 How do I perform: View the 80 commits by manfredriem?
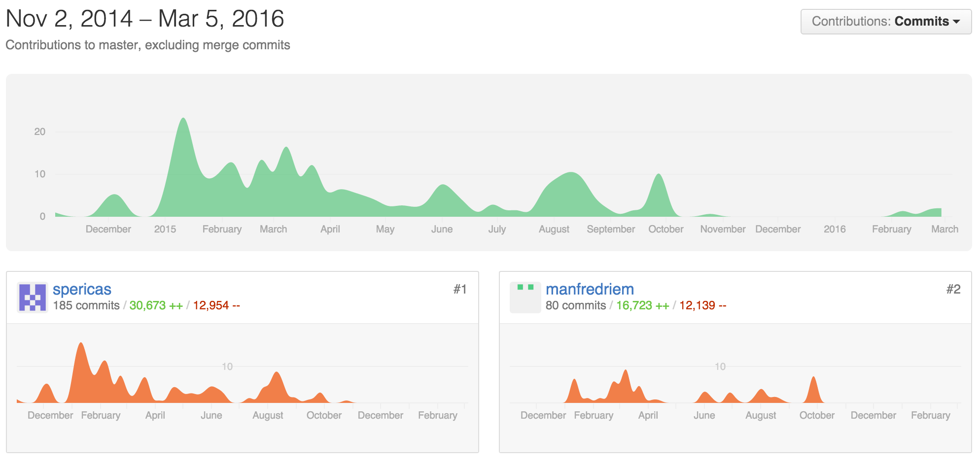(x=575, y=305)
